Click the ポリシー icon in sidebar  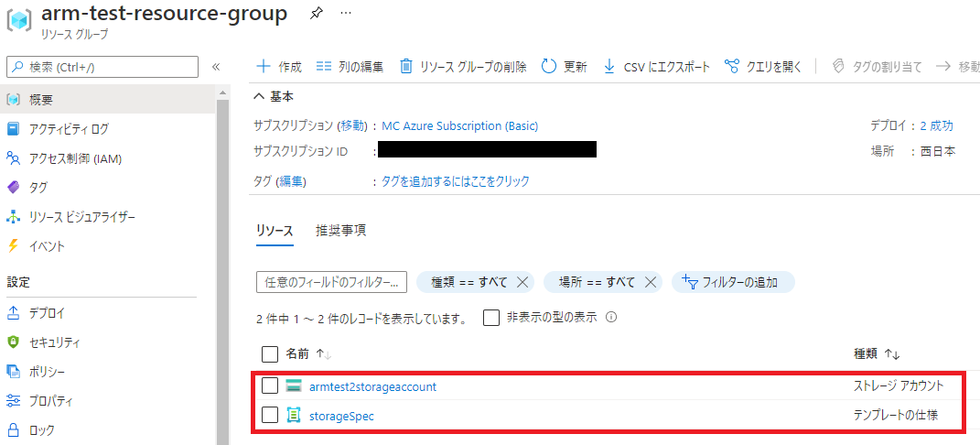pyautogui.click(x=14, y=371)
